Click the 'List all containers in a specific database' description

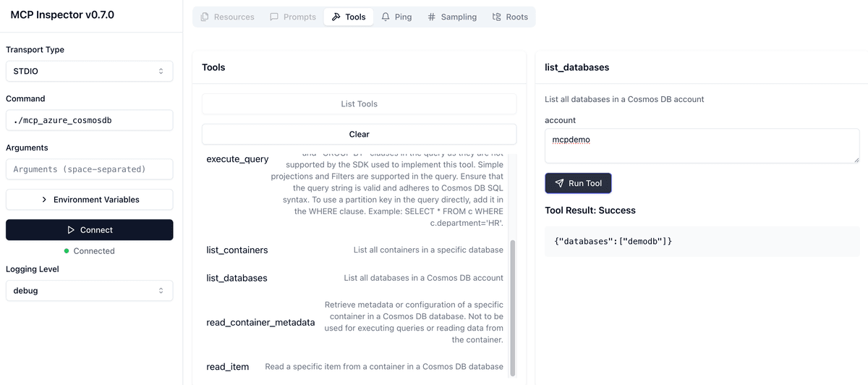tap(428, 250)
